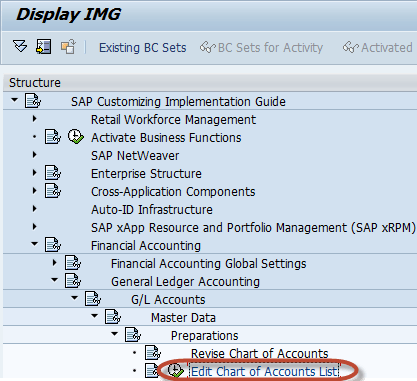Expand the SAP NetWeaver node
Viewport: 417px width, 381px height.
(34, 154)
